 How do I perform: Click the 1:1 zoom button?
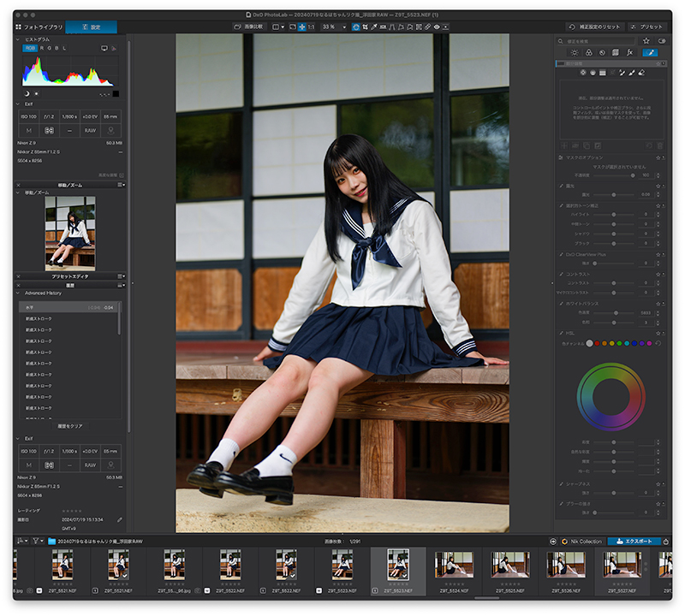(x=311, y=27)
